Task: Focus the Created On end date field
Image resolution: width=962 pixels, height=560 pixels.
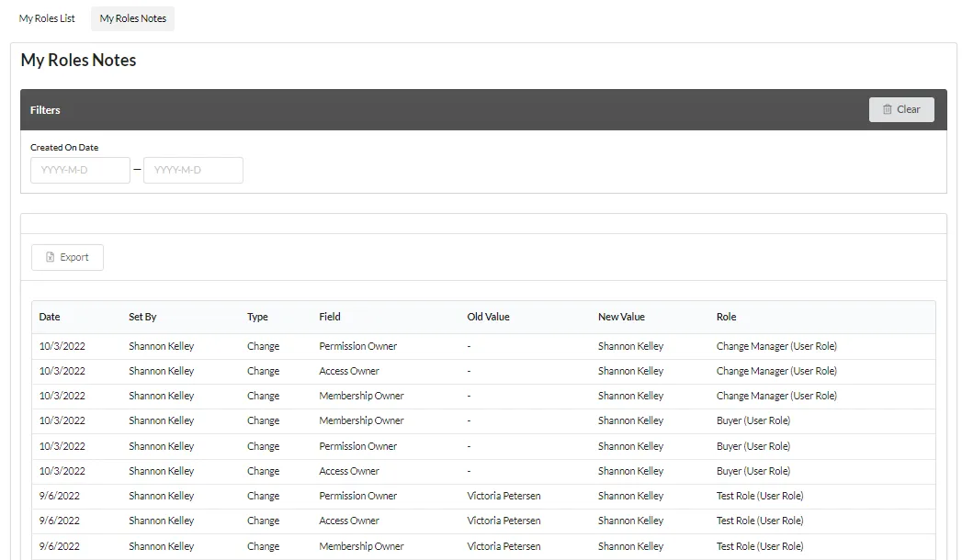Action: [193, 171]
